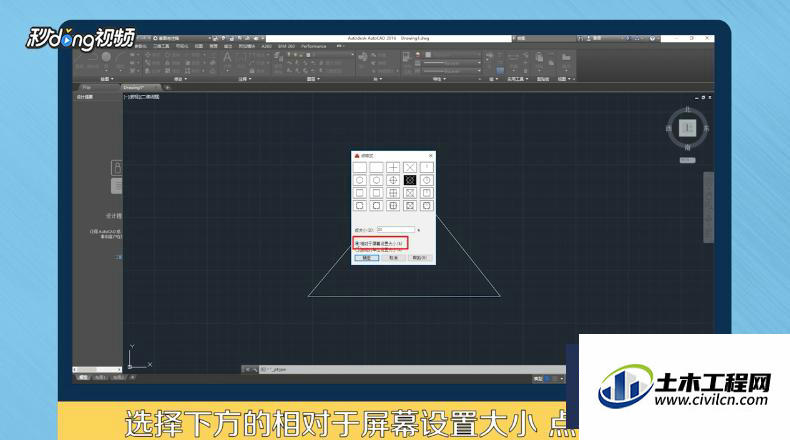Select square-circle with tick point style
The height and width of the screenshot is (440, 790).
(x=427, y=206)
